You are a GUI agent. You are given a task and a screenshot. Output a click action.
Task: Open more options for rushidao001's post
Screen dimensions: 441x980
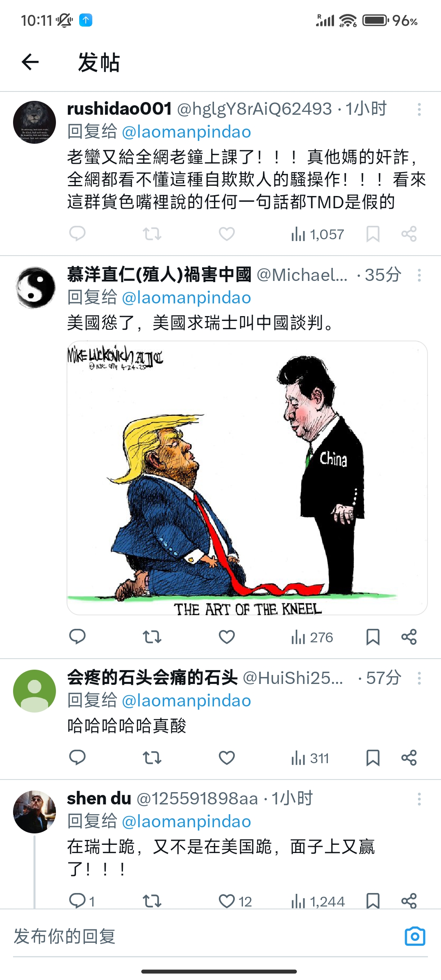click(x=419, y=109)
